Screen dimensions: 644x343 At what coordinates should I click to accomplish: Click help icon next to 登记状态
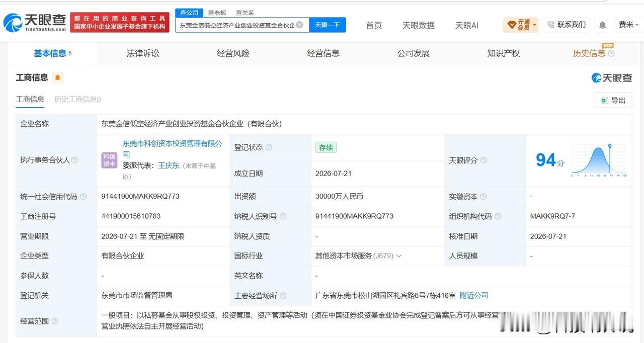(x=269, y=147)
